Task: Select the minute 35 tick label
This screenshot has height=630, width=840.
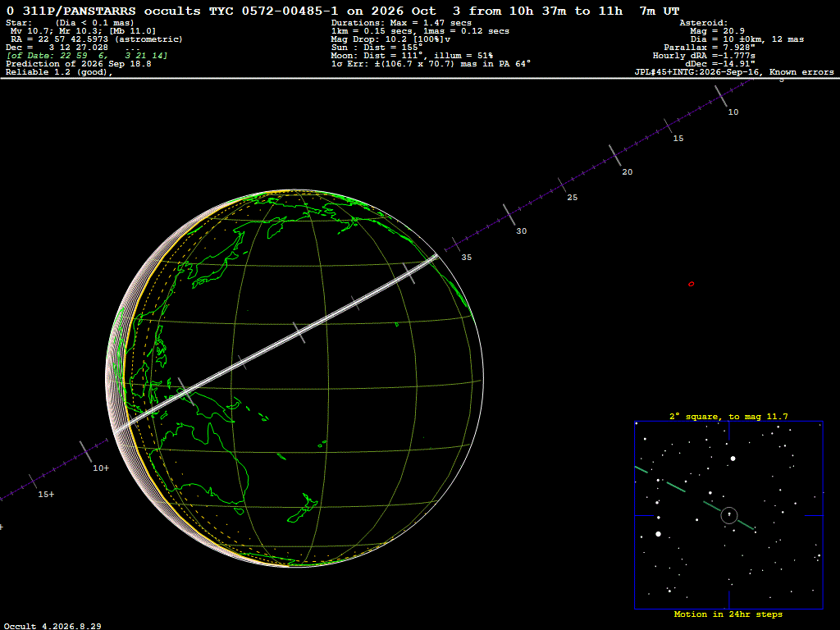Action: point(467,258)
